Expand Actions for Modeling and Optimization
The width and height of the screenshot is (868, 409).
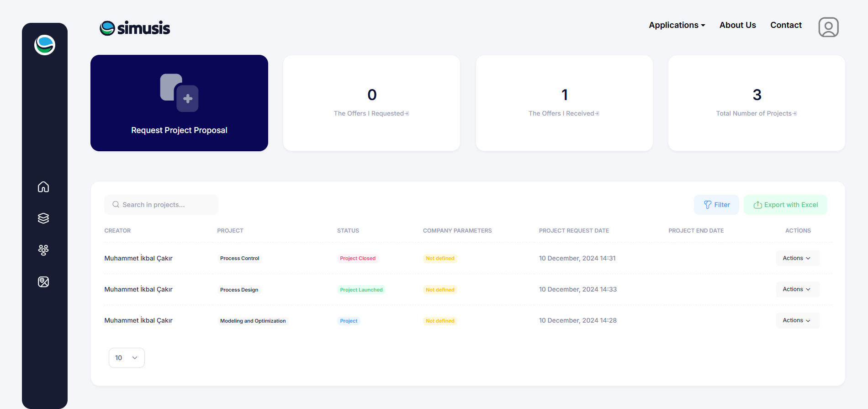[x=797, y=320]
